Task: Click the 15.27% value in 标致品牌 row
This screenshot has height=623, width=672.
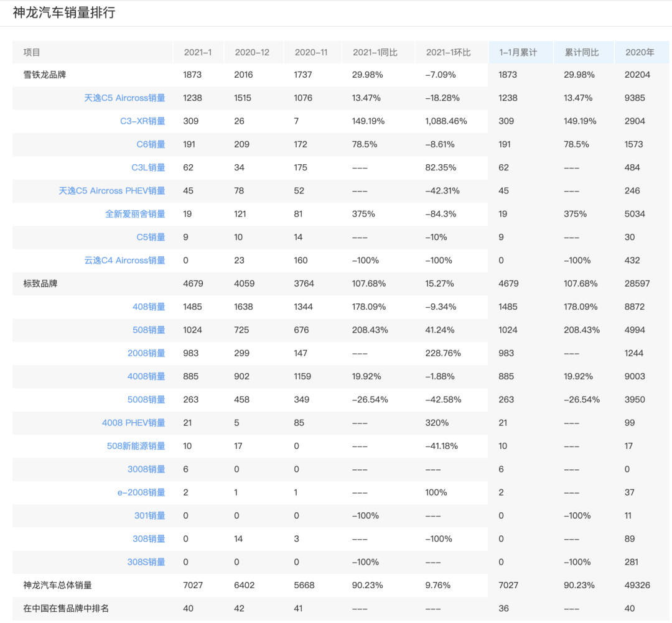Action: pos(439,284)
